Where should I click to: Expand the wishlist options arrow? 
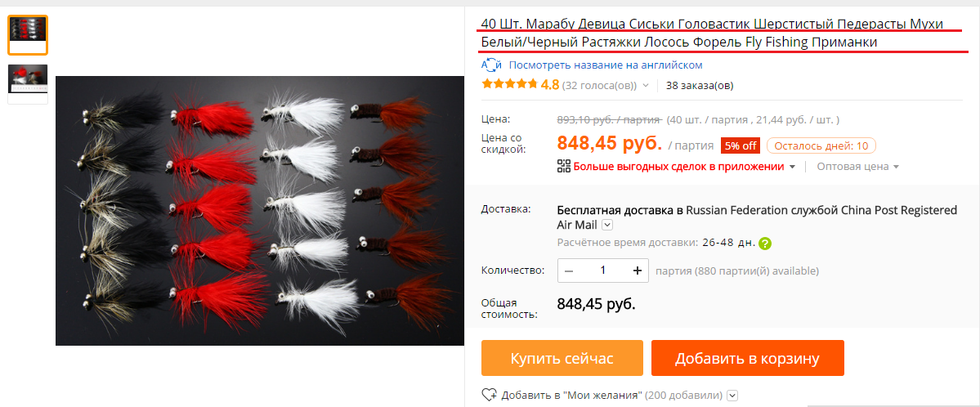(732, 395)
